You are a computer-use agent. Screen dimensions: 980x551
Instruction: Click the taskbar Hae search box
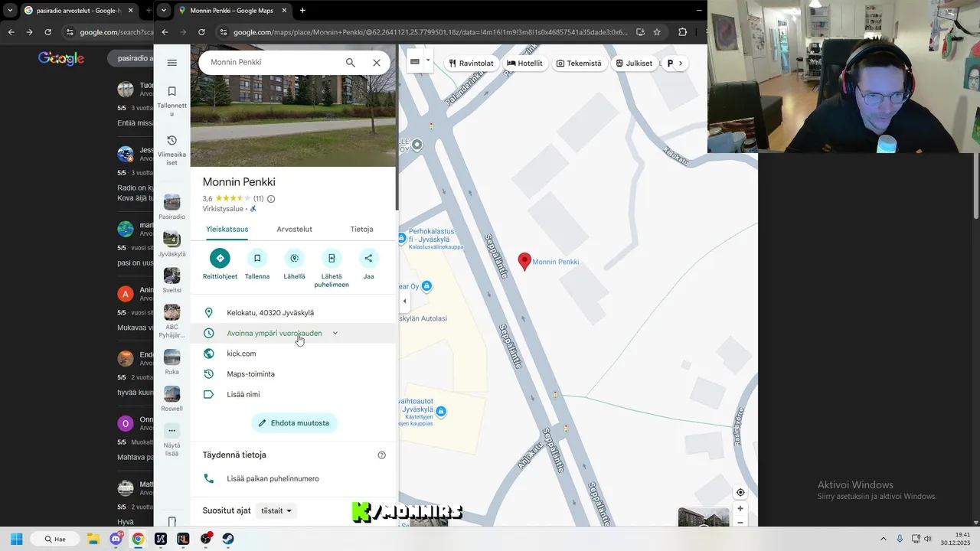point(57,539)
